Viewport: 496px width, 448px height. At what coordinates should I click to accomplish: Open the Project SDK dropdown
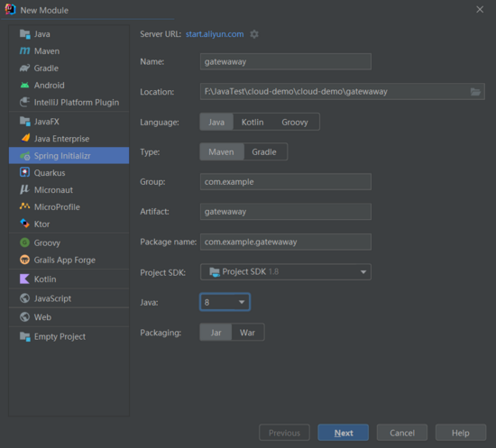(286, 272)
